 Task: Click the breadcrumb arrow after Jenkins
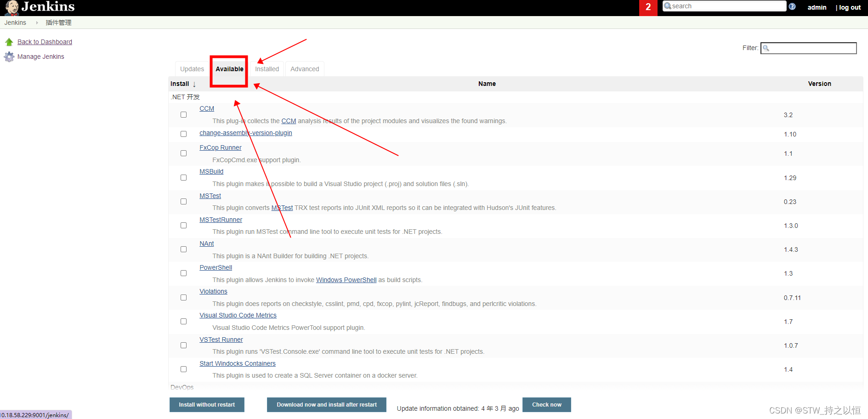pyautogui.click(x=36, y=22)
